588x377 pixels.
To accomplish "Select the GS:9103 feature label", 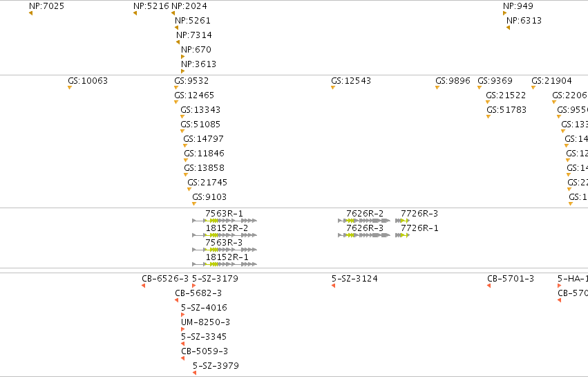I will (209, 197).
